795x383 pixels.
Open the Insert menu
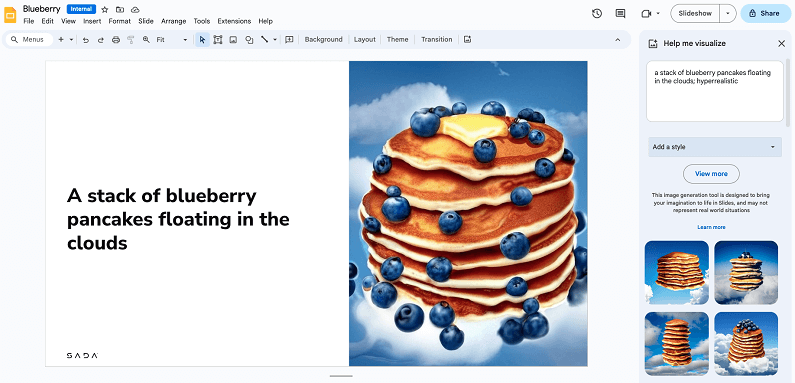pyautogui.click(x=92, y=21)
